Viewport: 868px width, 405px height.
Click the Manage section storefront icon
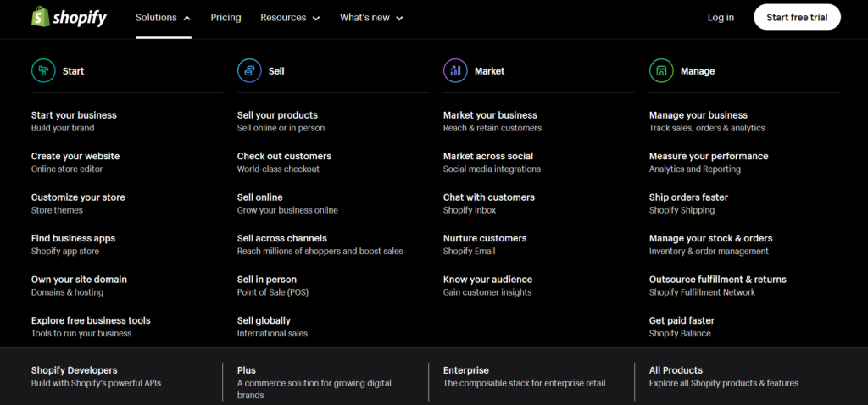pyautogui.click(x=661, y=71)
